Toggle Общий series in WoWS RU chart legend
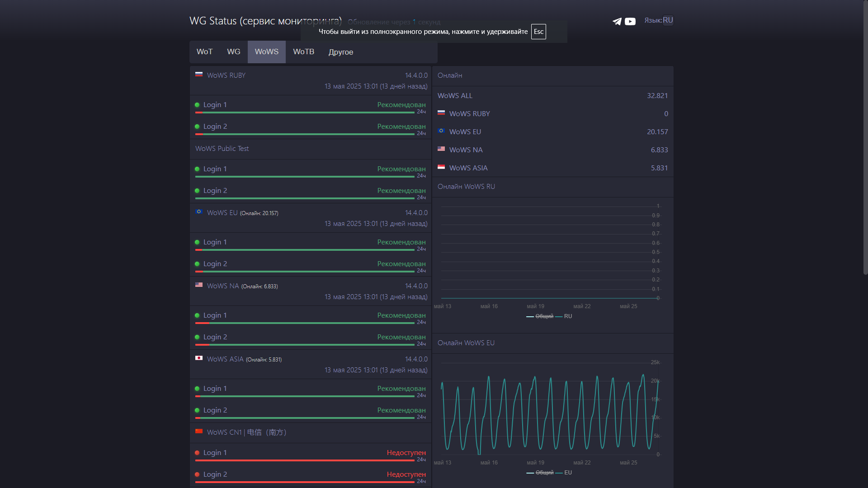This screenshot has width=868, height=488. (x=540, y=316)
